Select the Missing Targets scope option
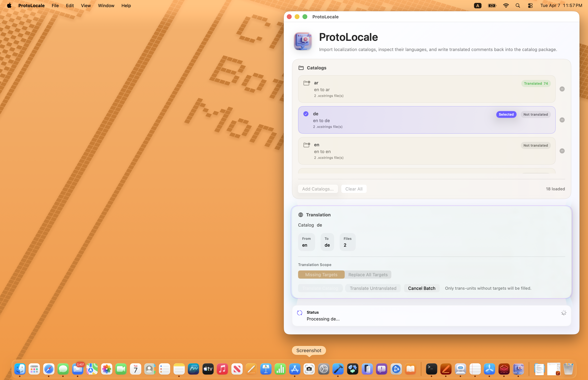 321,275
